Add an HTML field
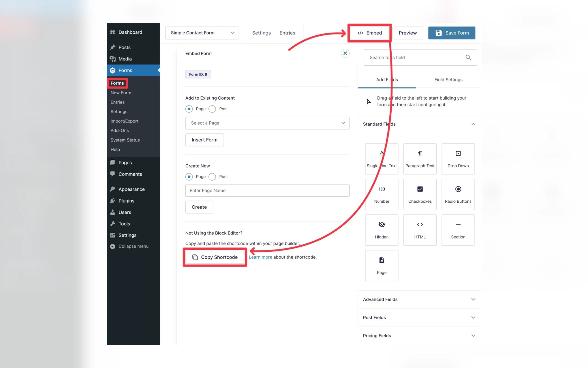This screenshot has height=368, width=588. point(420,230)
